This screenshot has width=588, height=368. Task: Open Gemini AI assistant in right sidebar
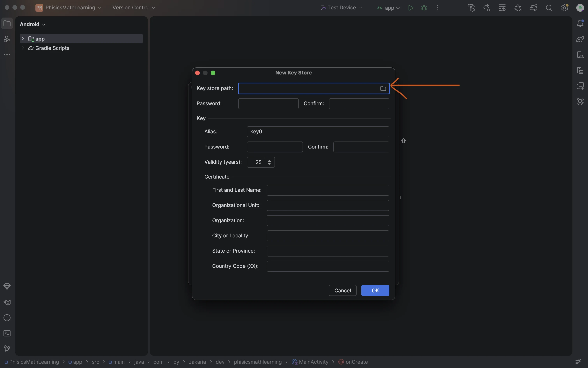click(580, 86)
